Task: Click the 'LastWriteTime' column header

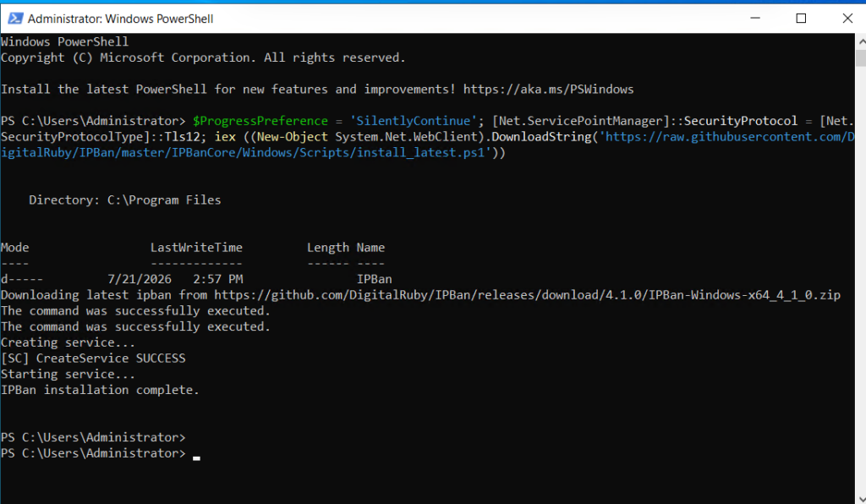Action: pyautogui.click(x=196, y=247)
